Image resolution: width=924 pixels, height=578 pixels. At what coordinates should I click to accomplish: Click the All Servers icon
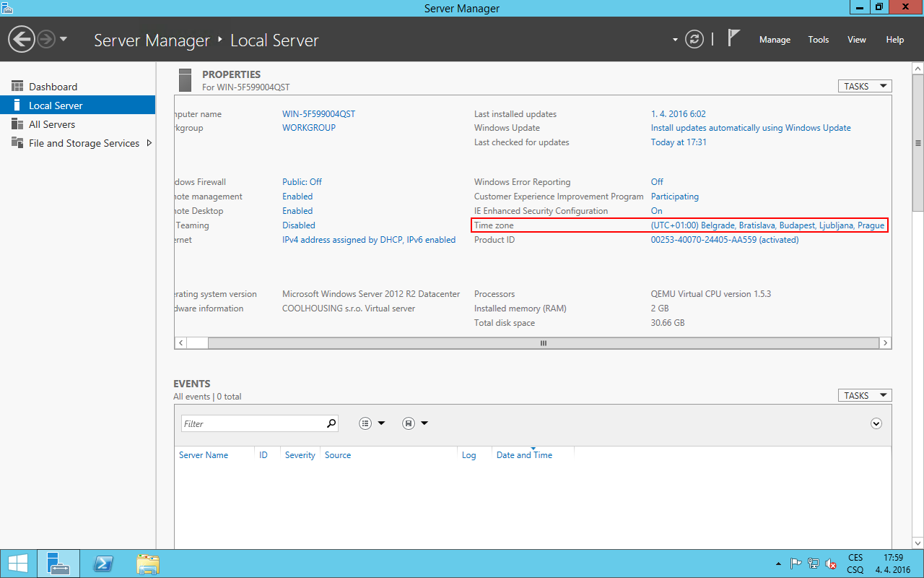coord(17,124)
